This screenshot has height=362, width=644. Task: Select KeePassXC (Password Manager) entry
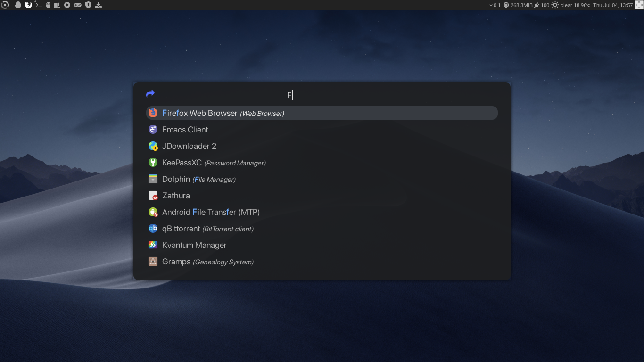(x=322, y=163)
